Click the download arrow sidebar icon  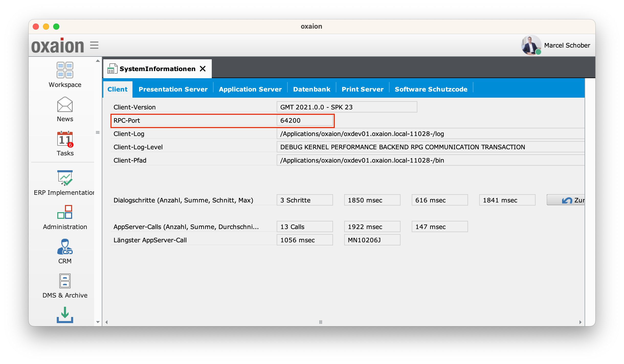tap(65, 315)
